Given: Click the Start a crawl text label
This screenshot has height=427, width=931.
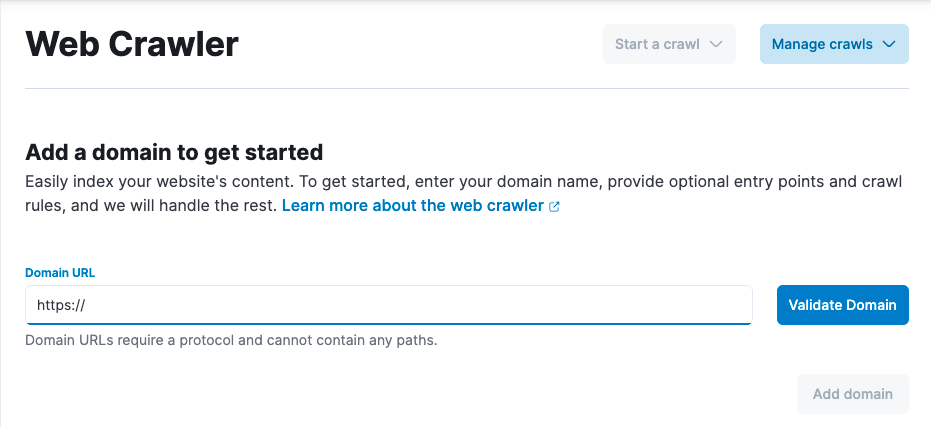Looking at the screenshot, I should point(657,44).
